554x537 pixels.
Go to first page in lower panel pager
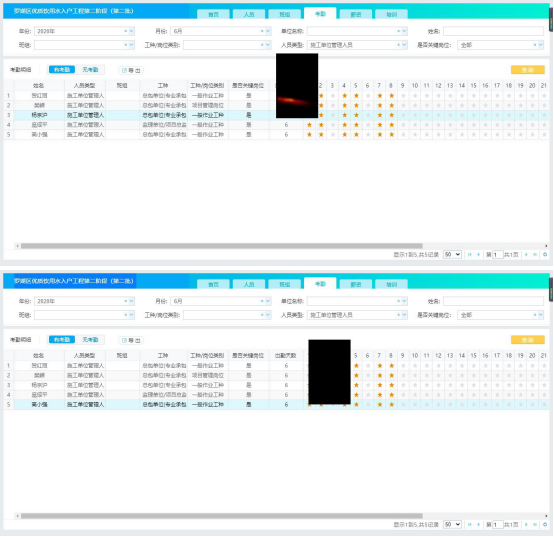pos(470,524)
